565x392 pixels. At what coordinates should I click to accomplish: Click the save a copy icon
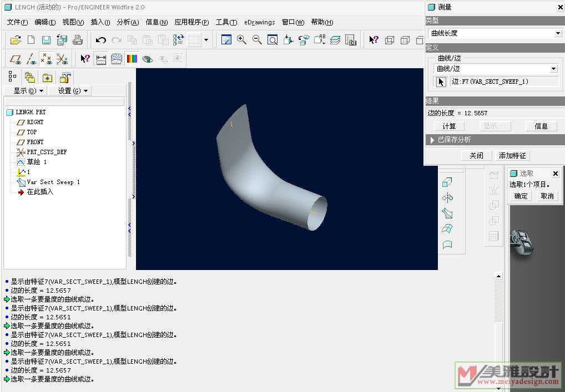tap(62, 39)
